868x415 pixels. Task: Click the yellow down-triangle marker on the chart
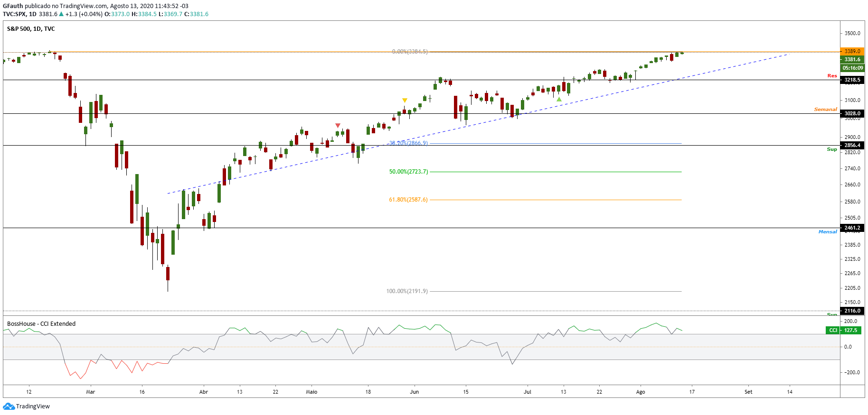(405, 101)
